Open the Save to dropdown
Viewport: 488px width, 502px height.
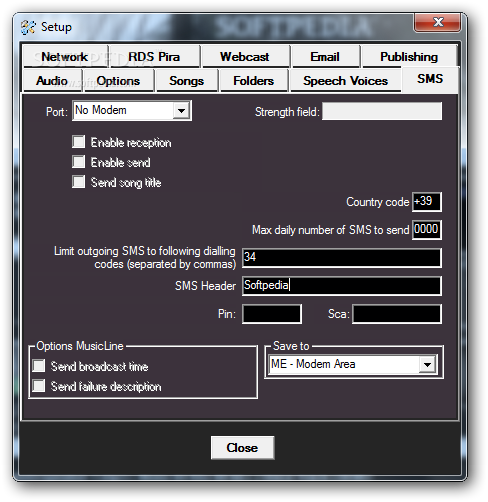point(428,364)
